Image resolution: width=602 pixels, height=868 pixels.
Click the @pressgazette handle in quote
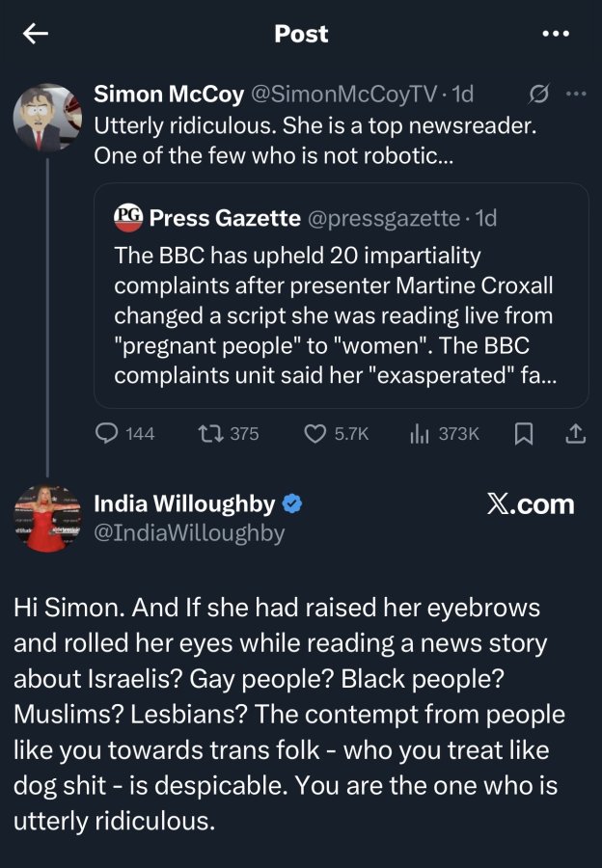tap(383, 218)
